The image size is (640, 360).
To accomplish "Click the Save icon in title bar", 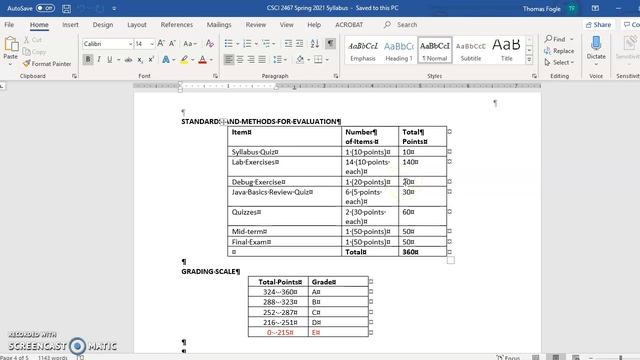I will (66, 8).
